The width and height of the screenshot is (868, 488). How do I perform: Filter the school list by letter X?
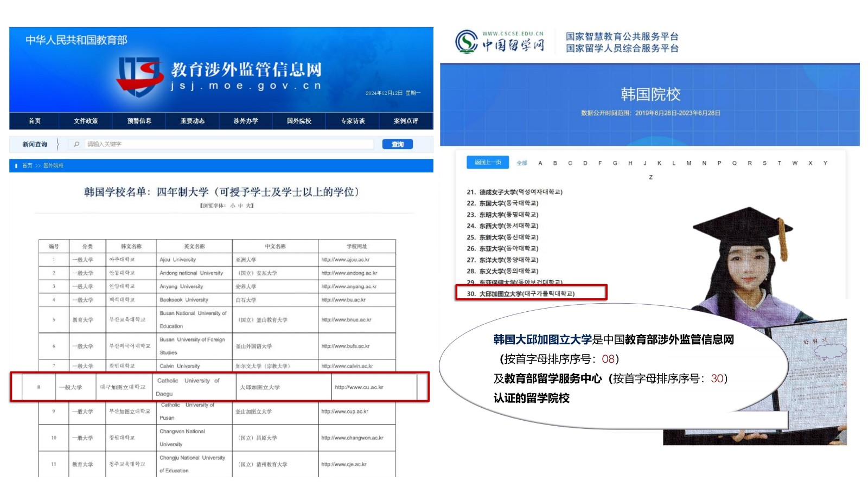[810, 163]
